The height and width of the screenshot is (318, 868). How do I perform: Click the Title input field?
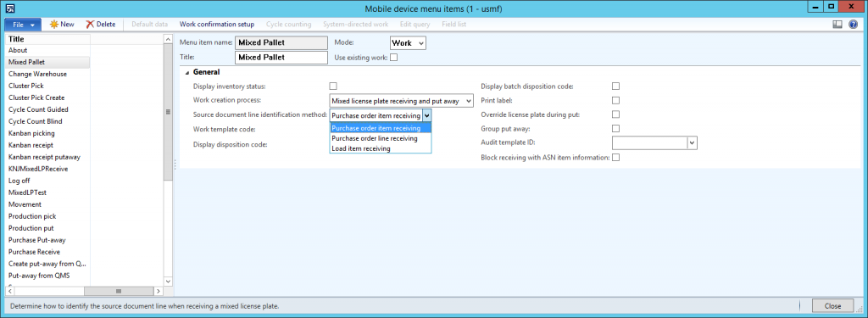click(281, 57)
